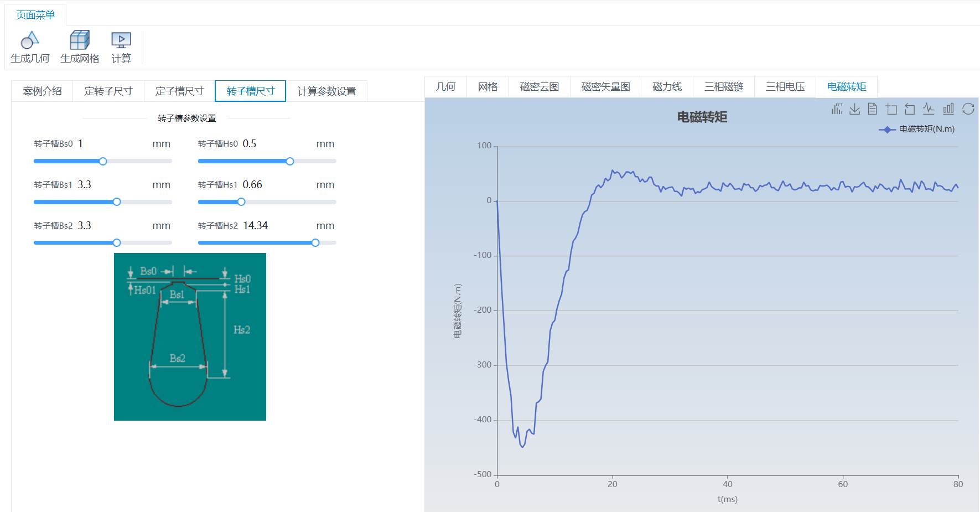This screenshot has width=980, height=512.
Task: Click the 计算 run icon
Action: 121,40
